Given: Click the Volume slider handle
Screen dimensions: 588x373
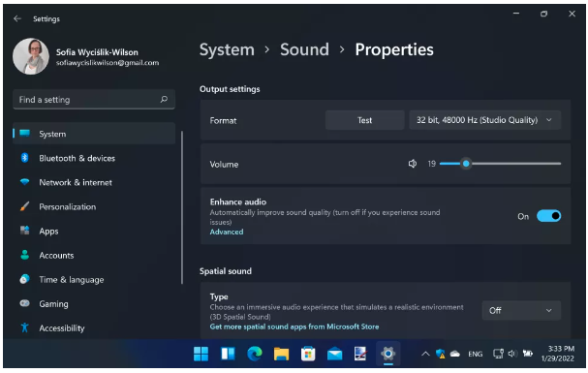Looking at the screenshot, I should coord(466,164).
